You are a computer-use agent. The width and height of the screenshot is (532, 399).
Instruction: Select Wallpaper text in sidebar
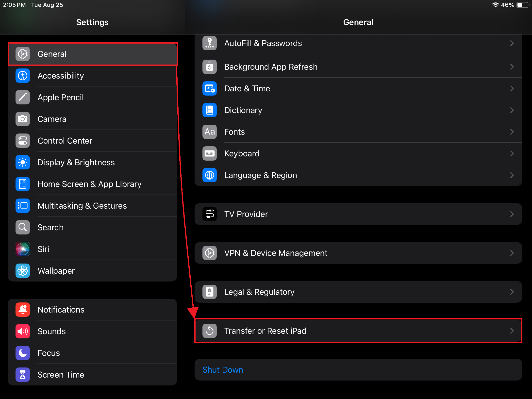56,271
